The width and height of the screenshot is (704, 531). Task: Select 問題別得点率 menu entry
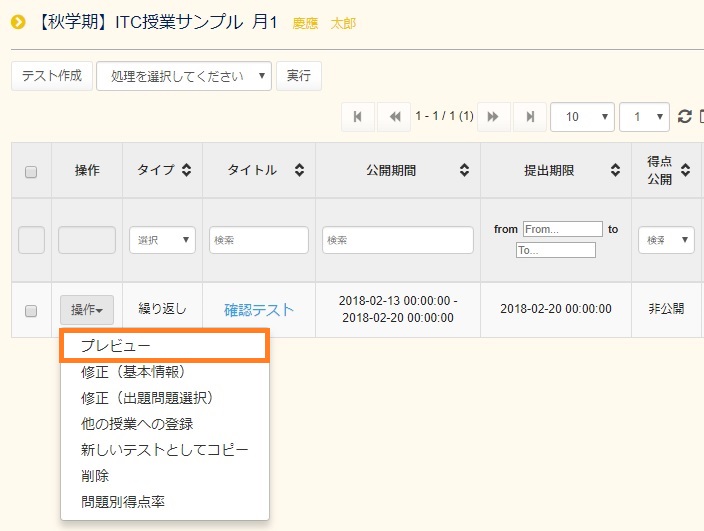point(123,502)
